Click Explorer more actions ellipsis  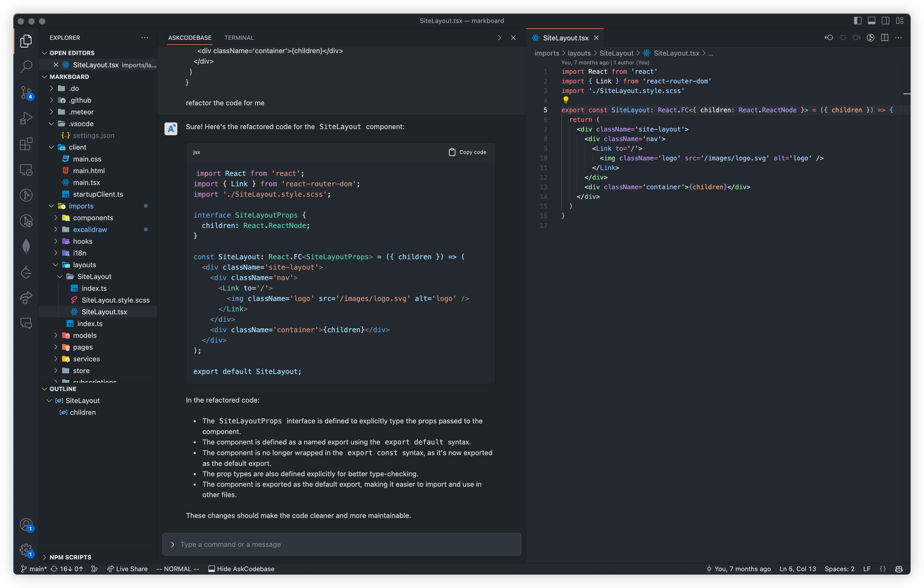click(145, 38)
